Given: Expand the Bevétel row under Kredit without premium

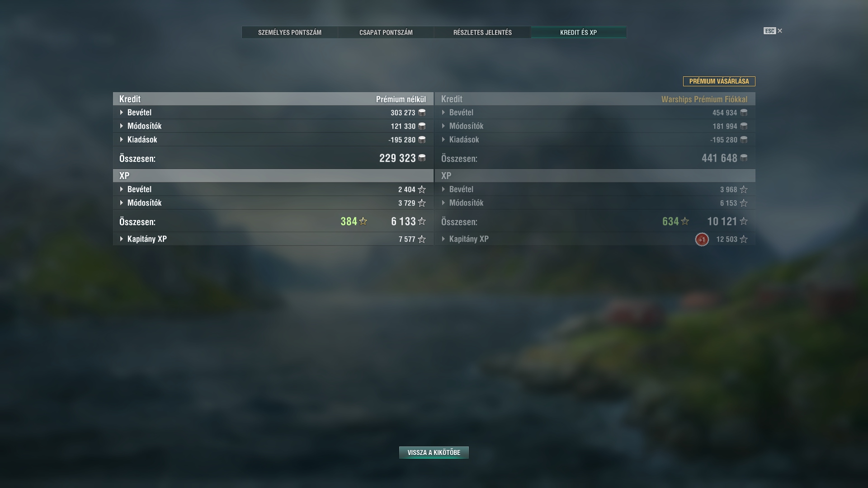Looking at the screenshot, I should point(273,113).
